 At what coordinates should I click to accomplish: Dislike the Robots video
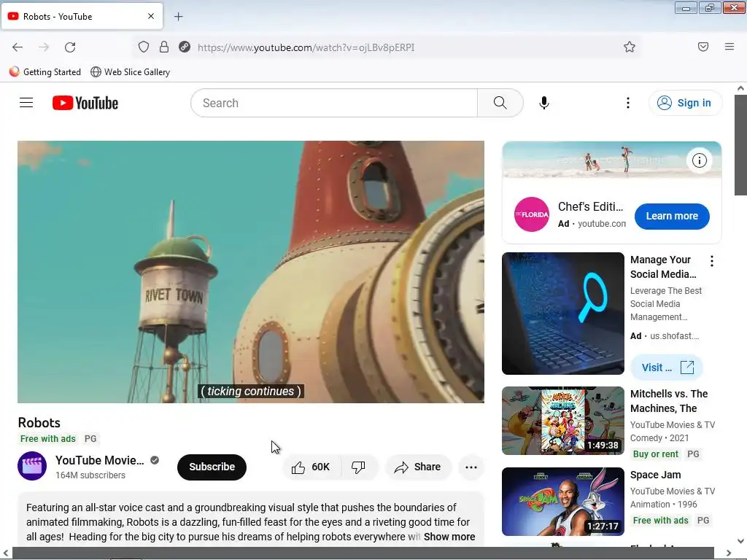pos(359,467)
